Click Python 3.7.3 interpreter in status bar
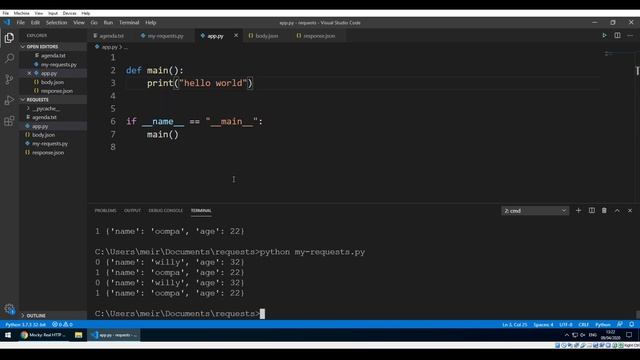Screen dimensions: 640x360 click(x=26, y=324)
